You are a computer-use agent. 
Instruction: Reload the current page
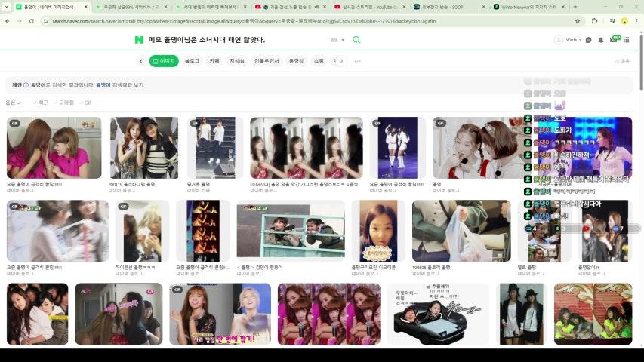coord(31,21)
